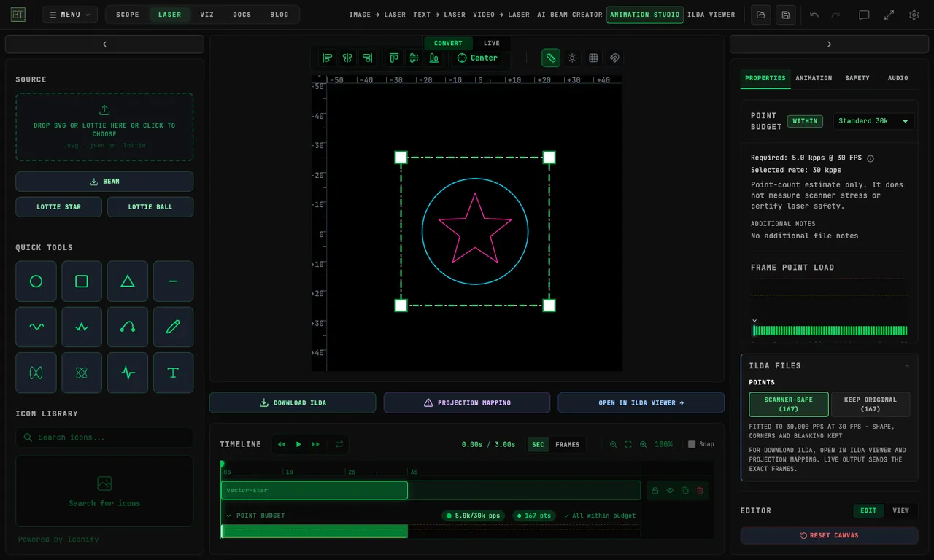Duplicate the vector-star track
Screen dimensions: 934x560
pyautogui.click(x=684, y=491)
